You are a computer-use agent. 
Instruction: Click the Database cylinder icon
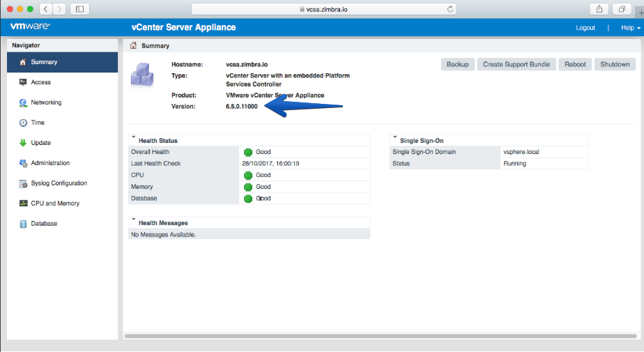[23, 224]
